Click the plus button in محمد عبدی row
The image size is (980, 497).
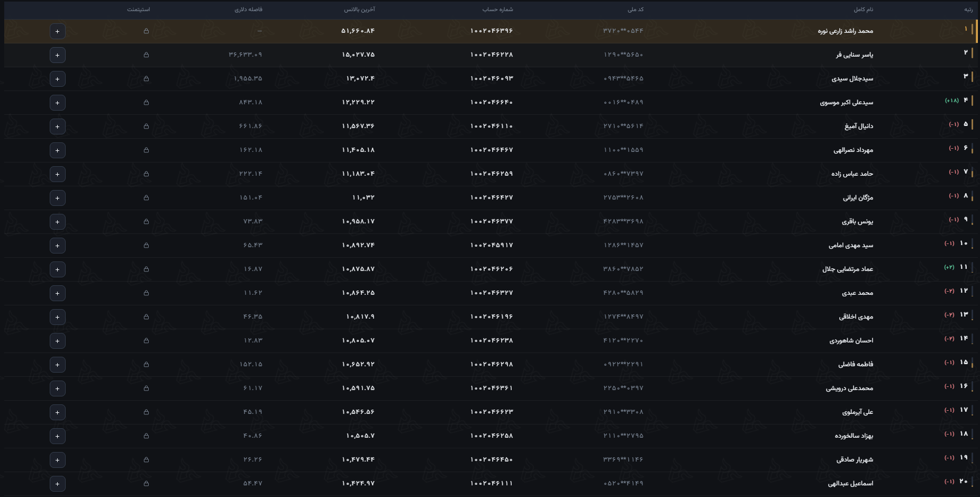point(58,293)
